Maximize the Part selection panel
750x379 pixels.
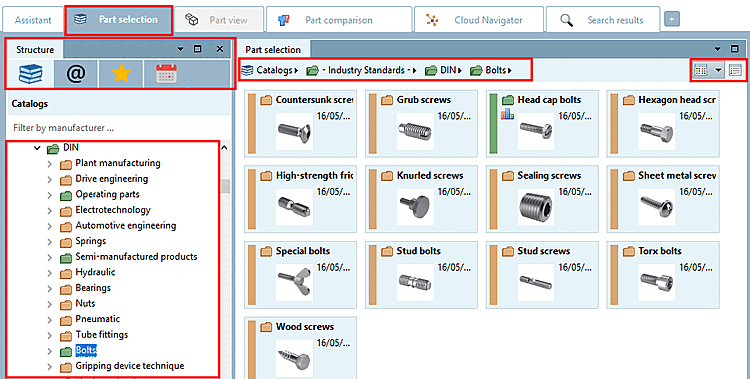click(735, 49)
